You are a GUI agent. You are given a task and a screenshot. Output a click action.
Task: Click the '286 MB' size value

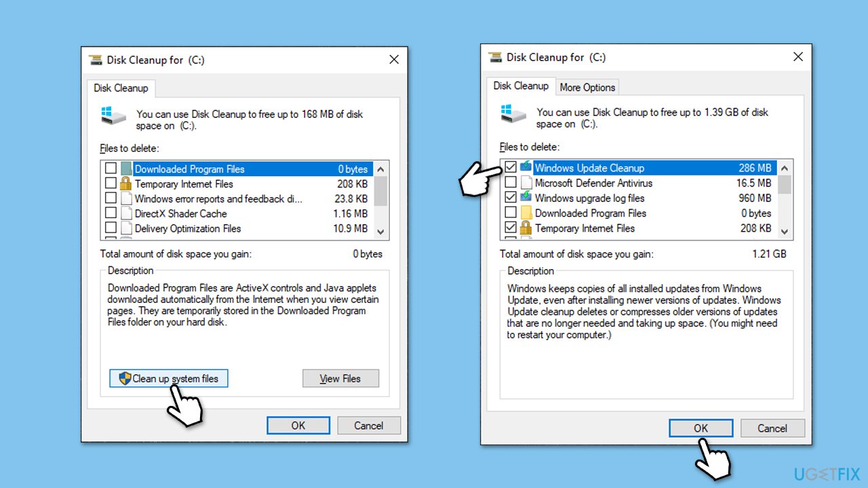click(755, 167)
